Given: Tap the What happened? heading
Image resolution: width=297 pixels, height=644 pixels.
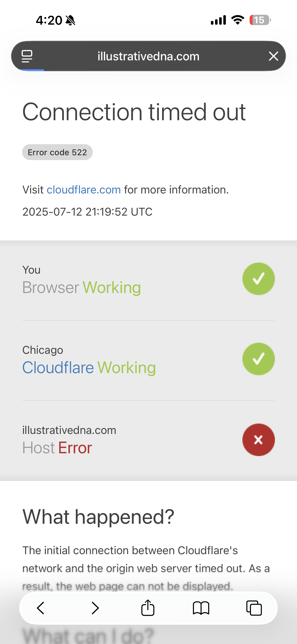Looking at the screenshot, I should click(x=98, y=517).
